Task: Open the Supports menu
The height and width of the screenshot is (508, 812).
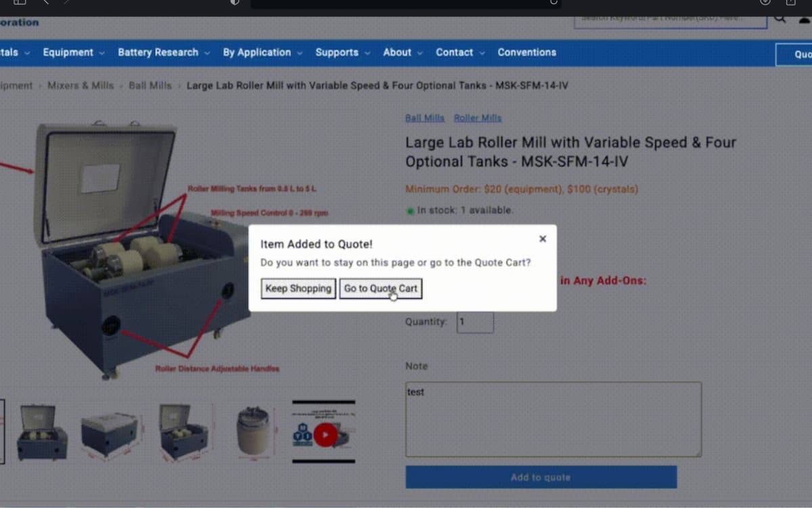Action: click(x=342, y=52)
